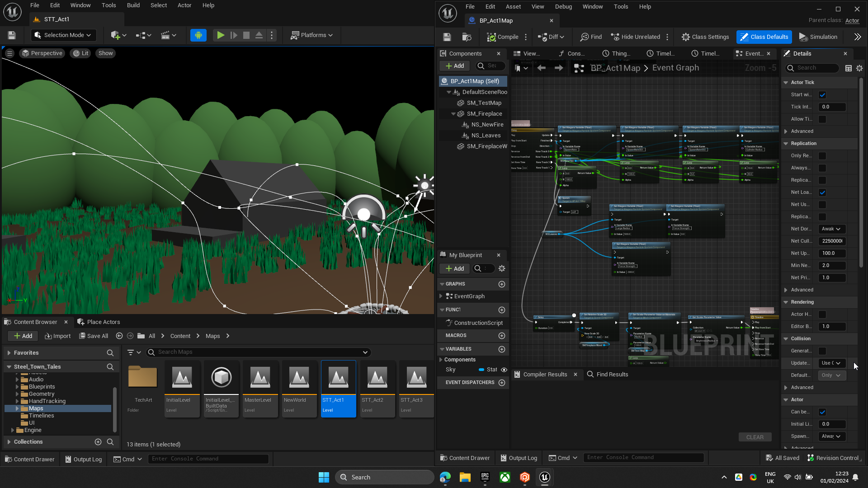868x488 pixels.
Task: Click the Find magnifier in blueprint toolbar
Action: tap(585, 37)
